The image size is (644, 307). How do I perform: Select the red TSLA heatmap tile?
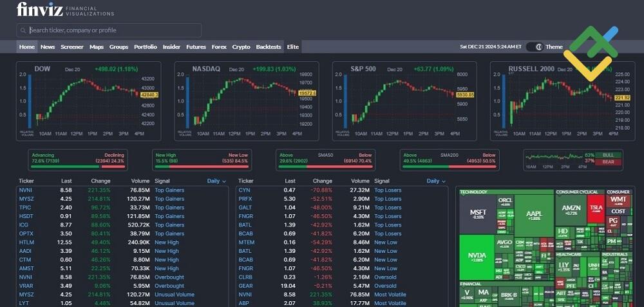[x=596, y=209]
